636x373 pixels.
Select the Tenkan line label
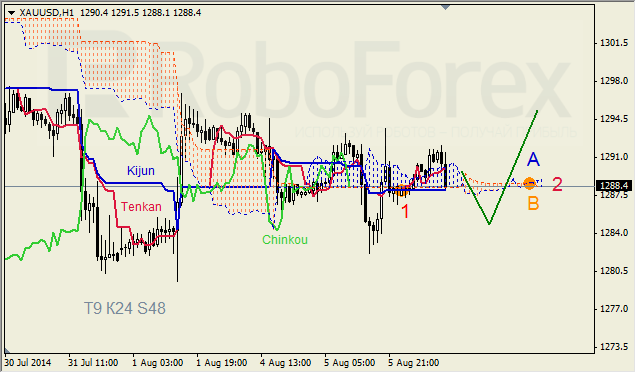coord(141,207)
